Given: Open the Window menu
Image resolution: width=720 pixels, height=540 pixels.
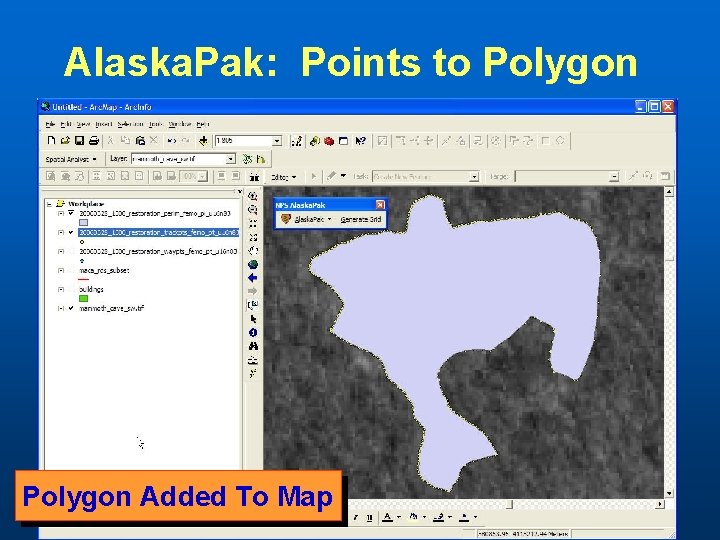Looking at the screenshot, I should [x=180, y=124].
